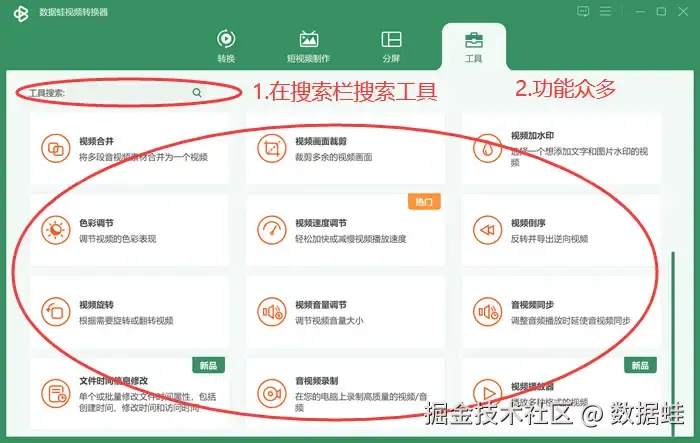Image resolution: width=700 pixels, height=443 pixels.
Task: Click the 音视频录制 camera icon
Action: [x=272, y=393]
